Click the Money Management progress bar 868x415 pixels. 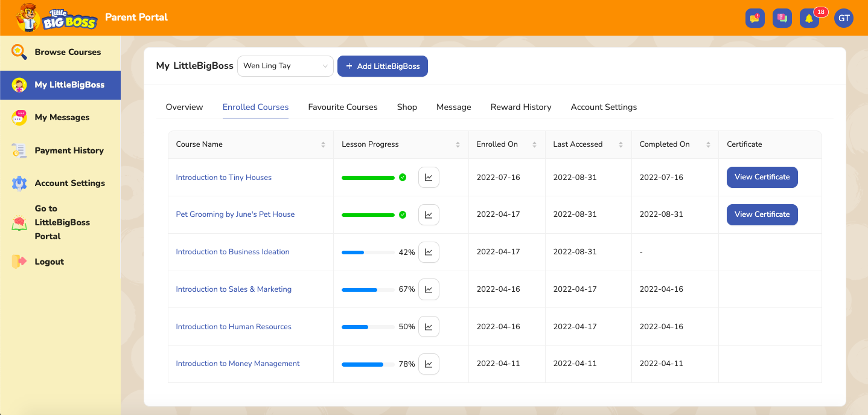tap(368, 364)
